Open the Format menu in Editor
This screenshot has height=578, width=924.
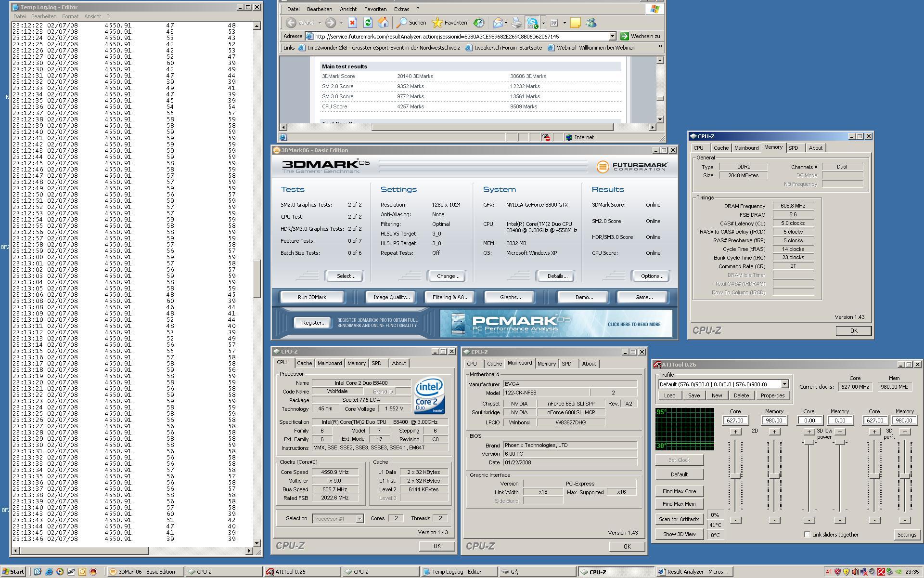[x=70, y=16]
